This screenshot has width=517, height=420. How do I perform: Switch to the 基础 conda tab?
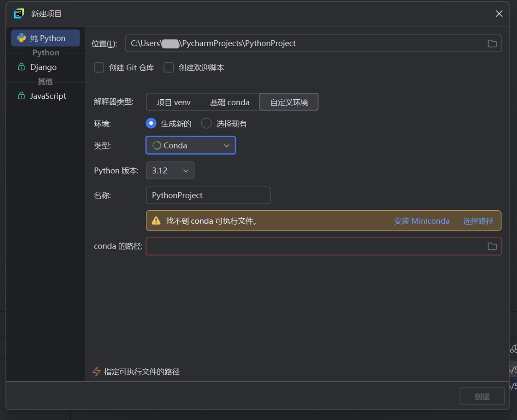click(x=229, y=102)
